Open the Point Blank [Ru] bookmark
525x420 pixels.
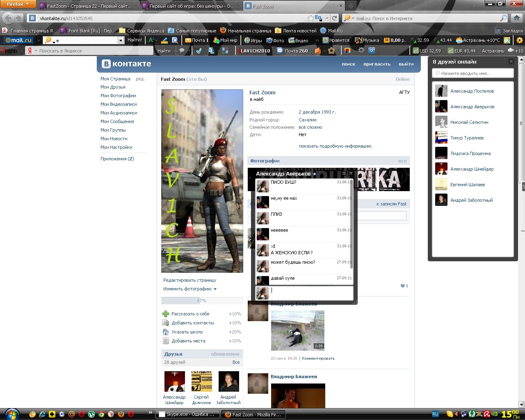click(88, 30)
